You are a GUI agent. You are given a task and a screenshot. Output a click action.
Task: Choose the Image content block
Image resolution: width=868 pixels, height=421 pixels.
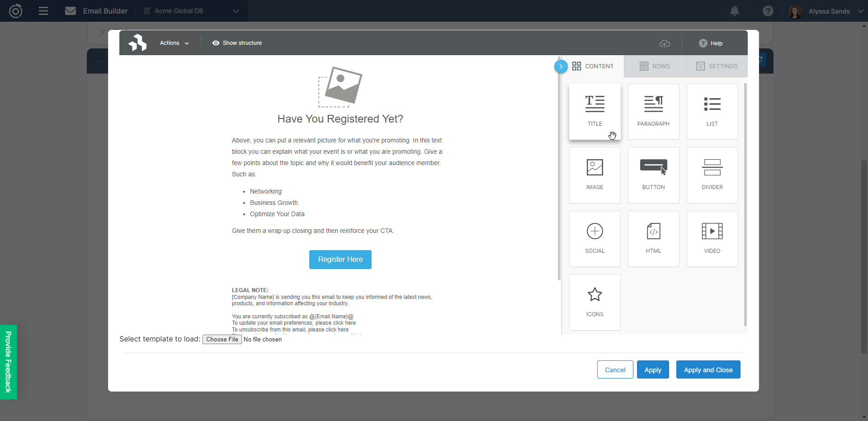tap(594, 175)
